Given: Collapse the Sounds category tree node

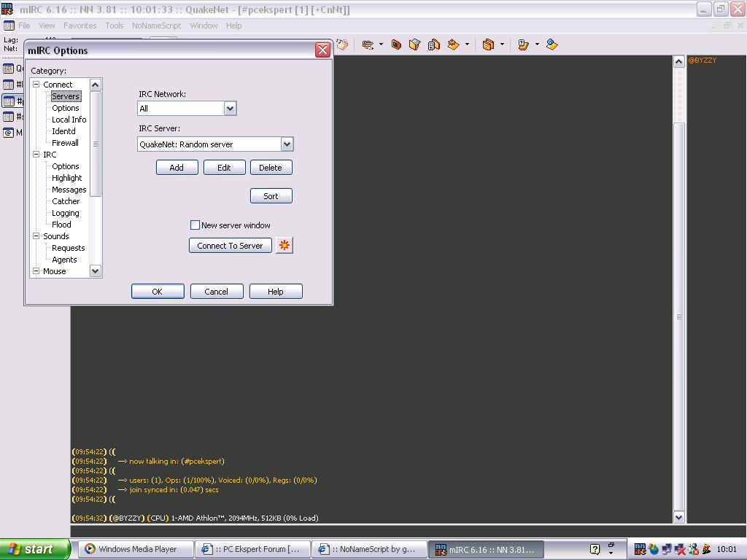Looking at the screenshot, I should (x=36, y=236).
